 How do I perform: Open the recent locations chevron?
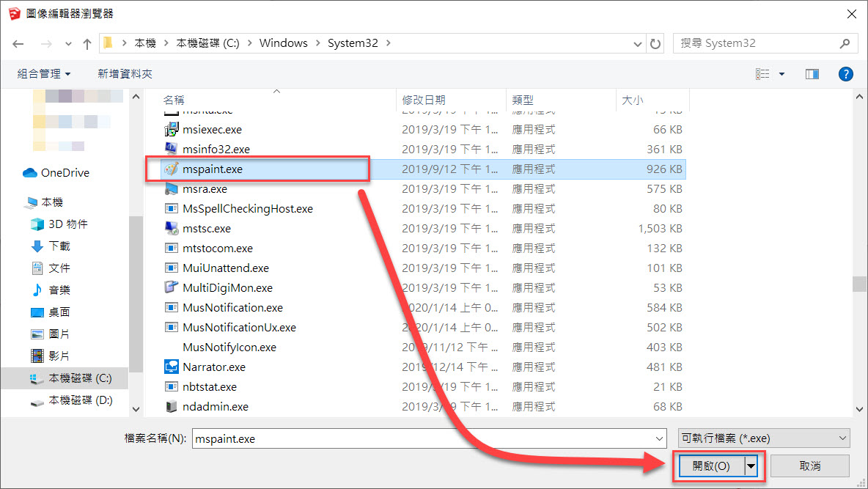coord(68,44)
